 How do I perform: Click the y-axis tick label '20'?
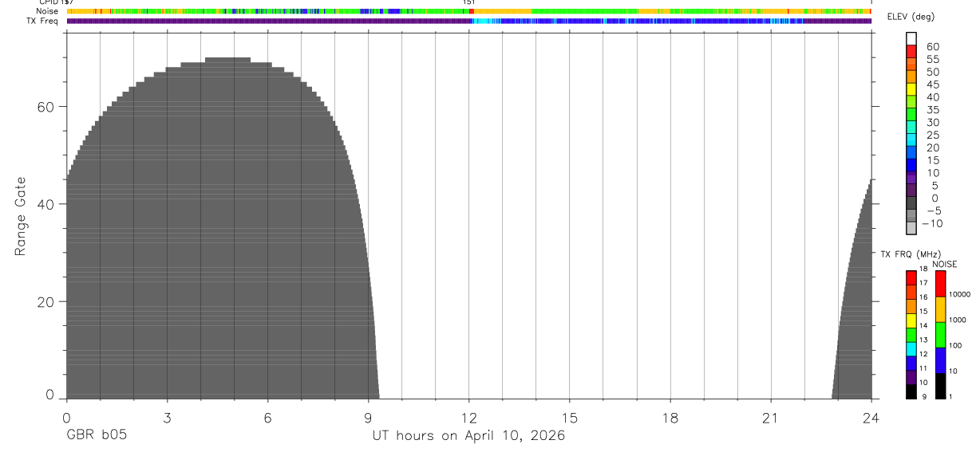pyautogui.click(x=46, y=302)
